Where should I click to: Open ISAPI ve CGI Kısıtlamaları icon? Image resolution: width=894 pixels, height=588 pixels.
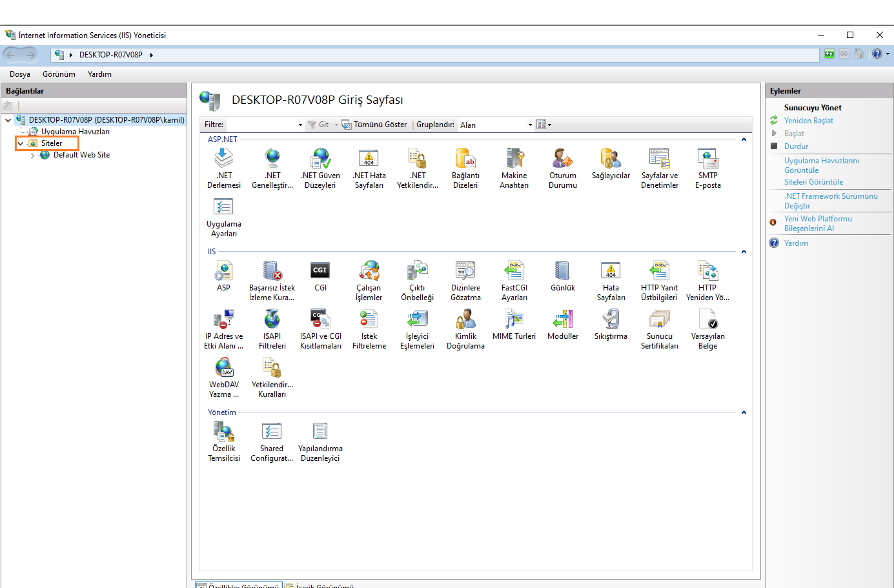321,319
